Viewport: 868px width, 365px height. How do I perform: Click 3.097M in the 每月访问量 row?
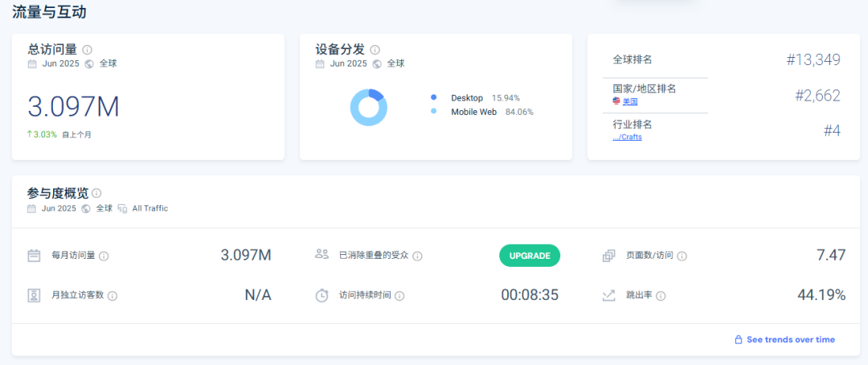(246, 256)
